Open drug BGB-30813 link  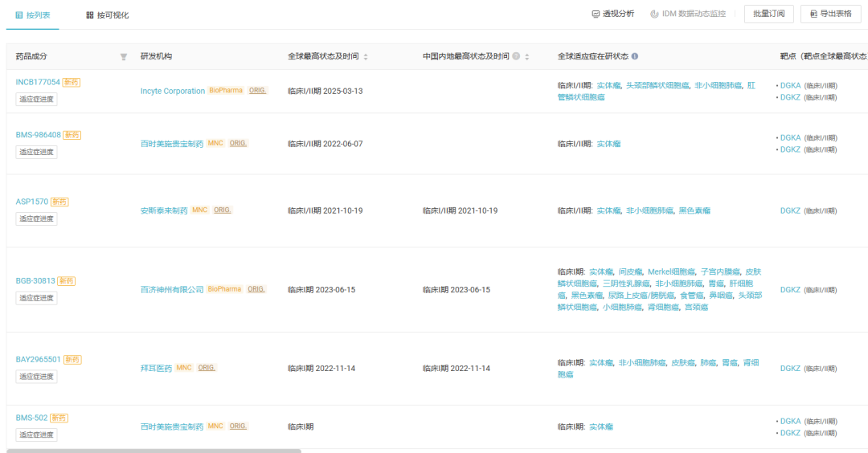(x=35, y=280)
